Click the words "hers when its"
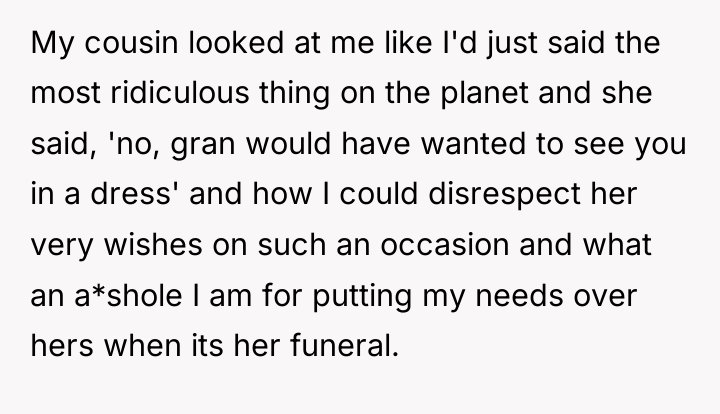720x414 pixels. pyautogui.click(x=127, y=345)
